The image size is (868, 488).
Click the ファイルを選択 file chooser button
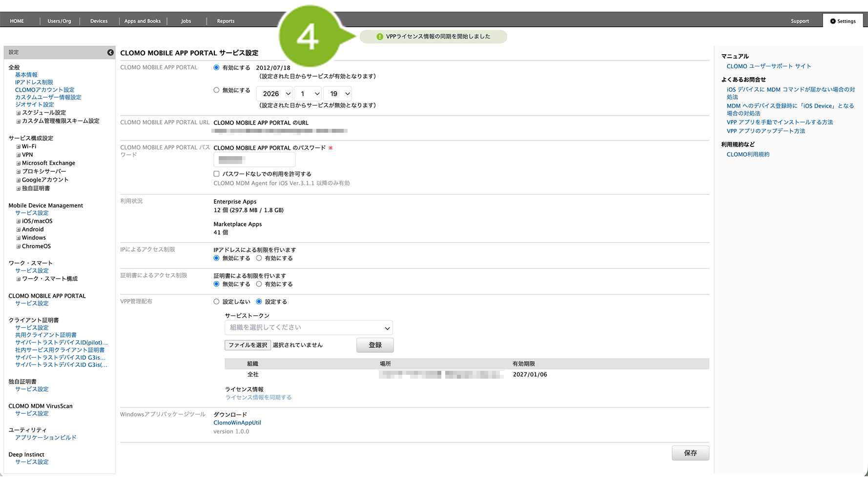[x=248, y=345]
